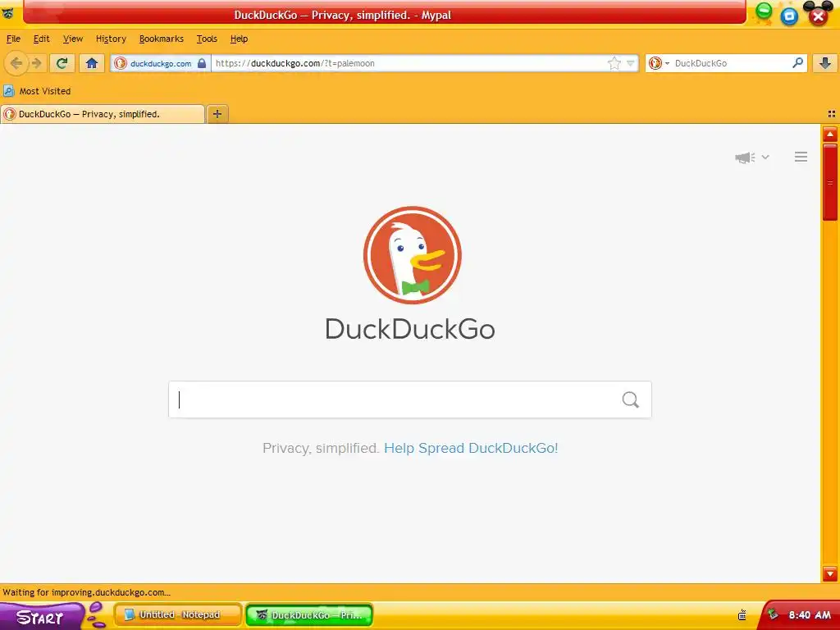This screenshot has height=630, width=840.
Task: Click the red vertical scrollbar thumb
Action: click(830, 183)
